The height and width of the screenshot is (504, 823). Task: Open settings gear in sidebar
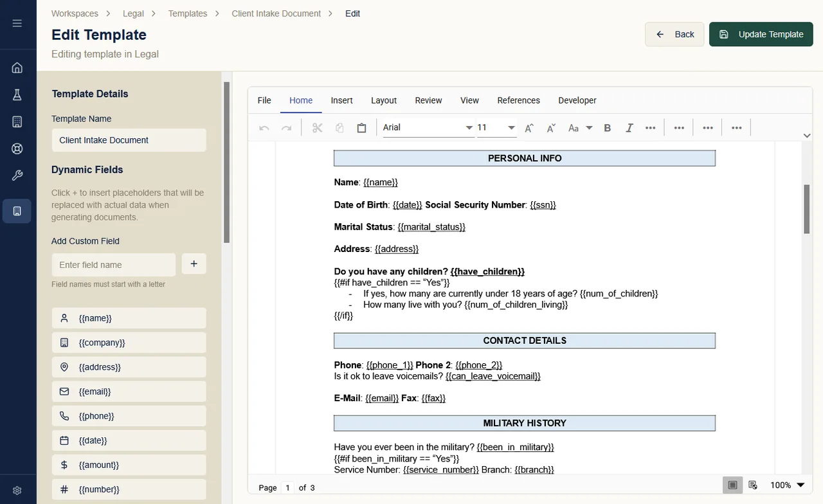pos(17,491)
